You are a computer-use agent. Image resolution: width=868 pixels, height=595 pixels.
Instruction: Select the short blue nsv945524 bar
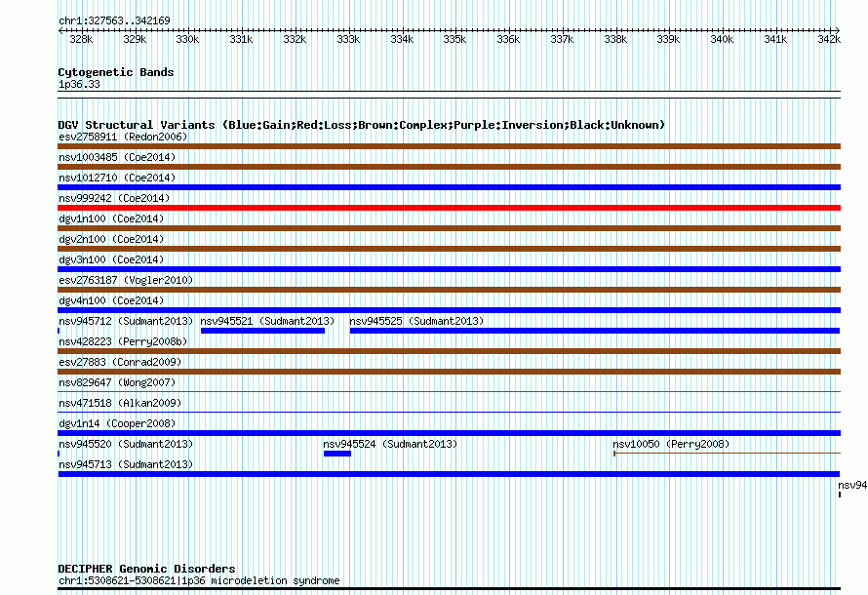click(337, 454)
